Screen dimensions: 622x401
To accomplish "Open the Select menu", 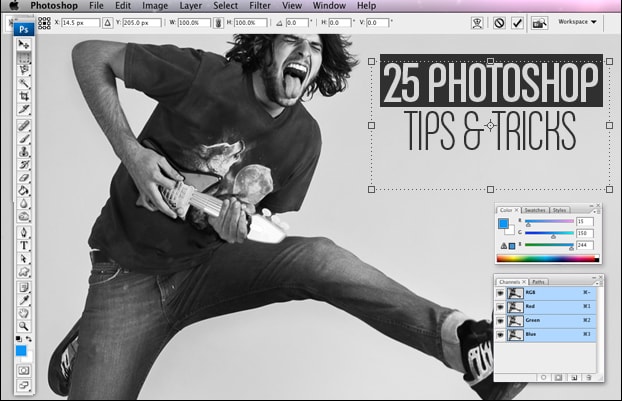I will tap(225, 6).
